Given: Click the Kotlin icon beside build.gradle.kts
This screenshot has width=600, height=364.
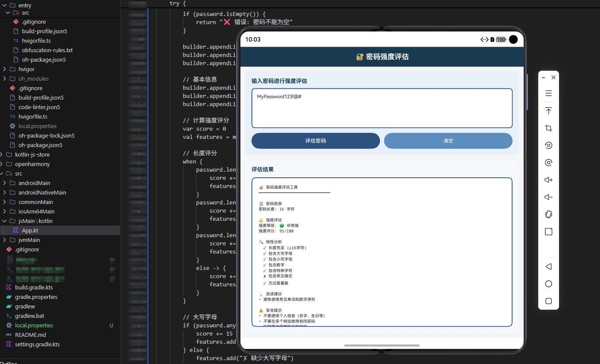Looking at the screenshot, I should click(x=9, y=287).
